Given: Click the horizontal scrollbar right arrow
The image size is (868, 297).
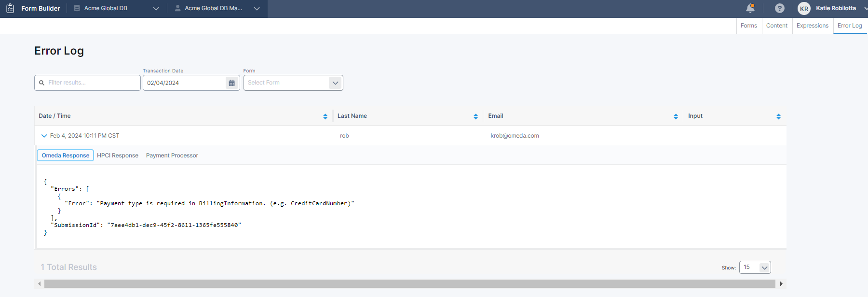Looking at the screenshot, I should (781, 284).
